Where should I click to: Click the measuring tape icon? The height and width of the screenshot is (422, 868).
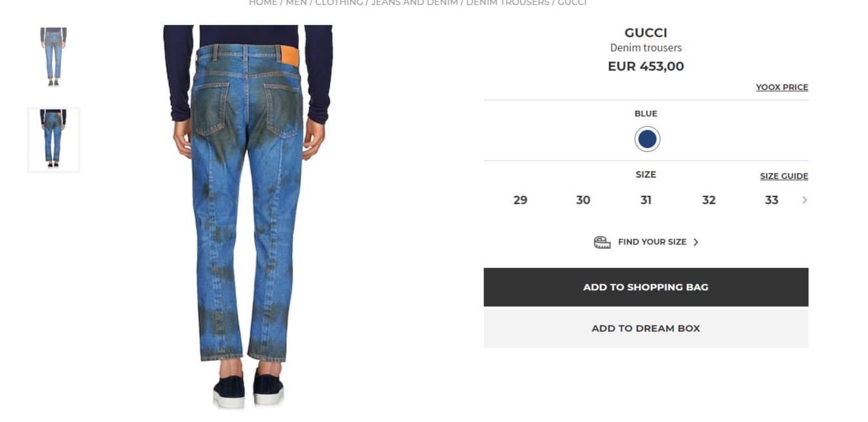pos(602,242)
